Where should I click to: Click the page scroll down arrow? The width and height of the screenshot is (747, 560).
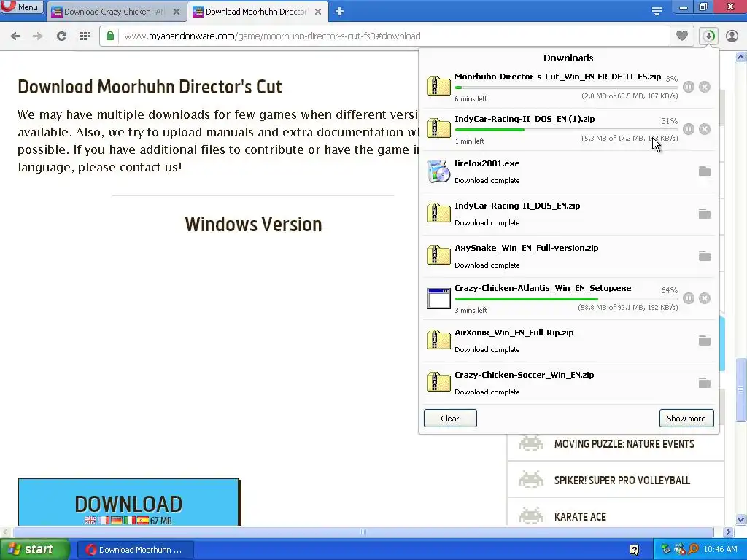coord(741,519)
